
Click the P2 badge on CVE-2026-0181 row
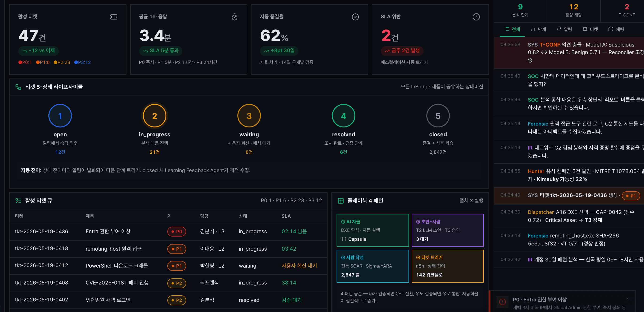[177, 283]
